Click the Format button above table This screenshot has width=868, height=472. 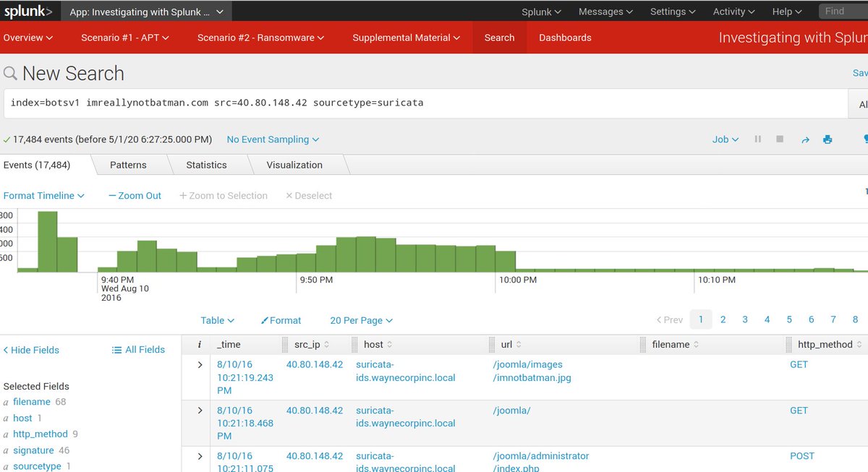(281, 320)
